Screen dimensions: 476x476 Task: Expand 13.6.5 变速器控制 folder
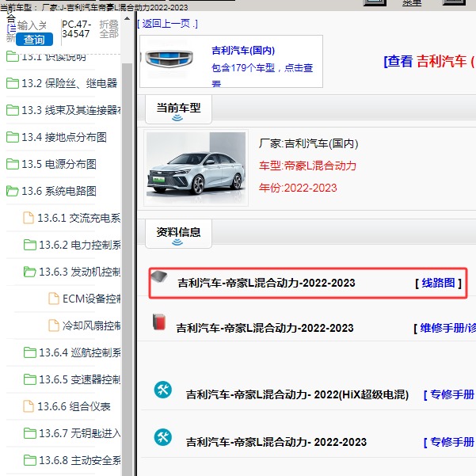pos(80,379)
